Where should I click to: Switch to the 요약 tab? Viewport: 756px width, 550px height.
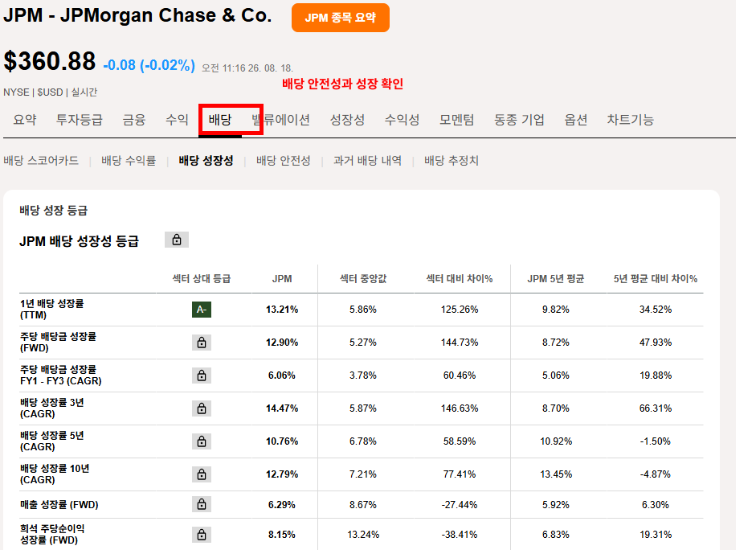point(25,120)
